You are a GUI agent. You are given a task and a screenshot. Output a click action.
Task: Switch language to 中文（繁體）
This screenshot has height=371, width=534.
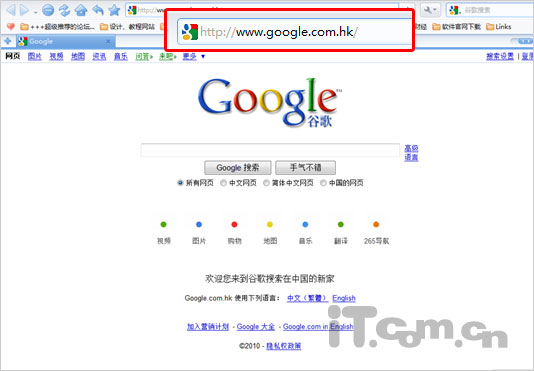308,298
